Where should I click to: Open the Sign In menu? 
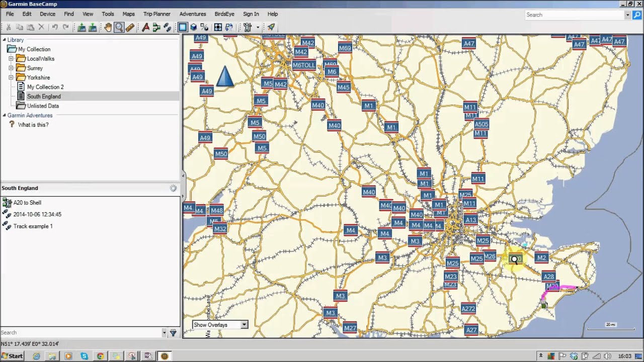251,14
